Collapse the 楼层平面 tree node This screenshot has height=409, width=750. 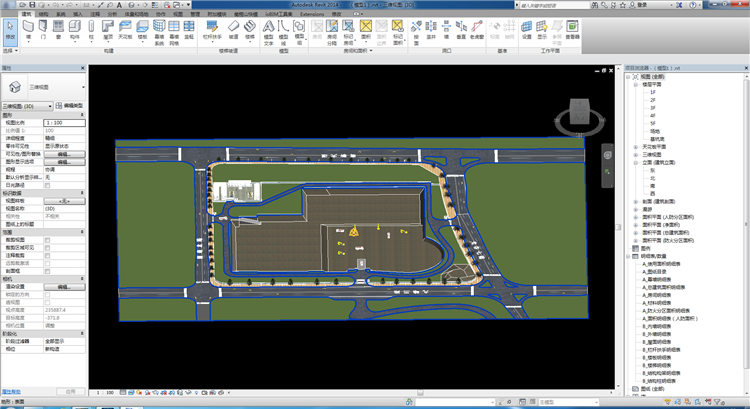(x=635, y=86)
